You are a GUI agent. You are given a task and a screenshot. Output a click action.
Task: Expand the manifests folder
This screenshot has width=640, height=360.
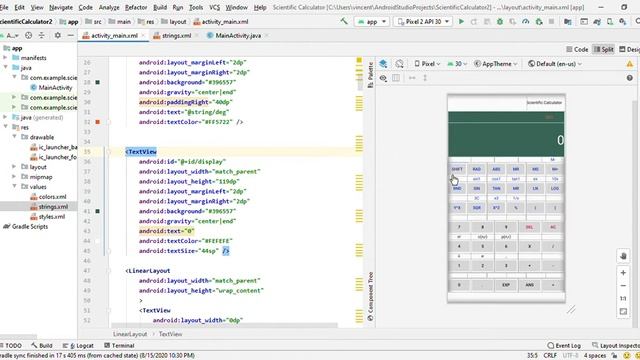tap(5, 58)
